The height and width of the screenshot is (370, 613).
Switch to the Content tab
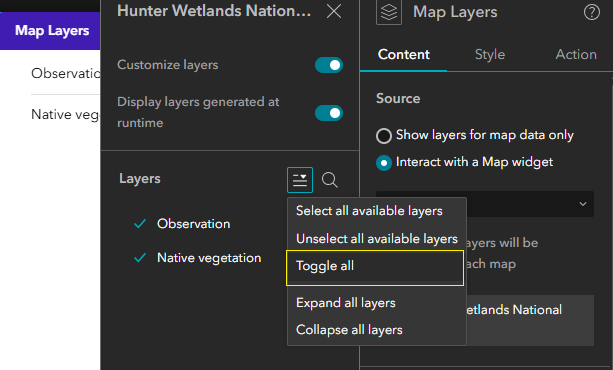click(403, 54)
